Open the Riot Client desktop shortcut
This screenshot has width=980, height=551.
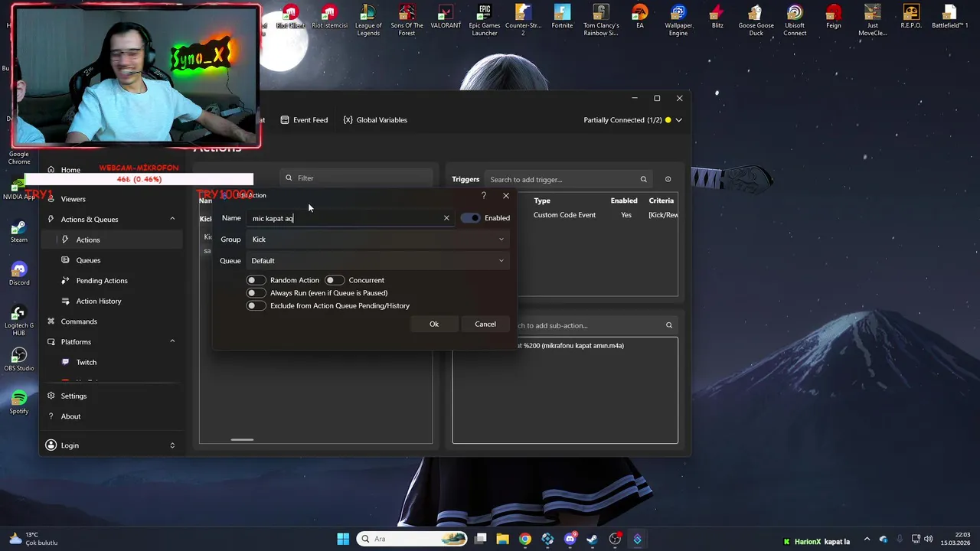coord(290,17)
